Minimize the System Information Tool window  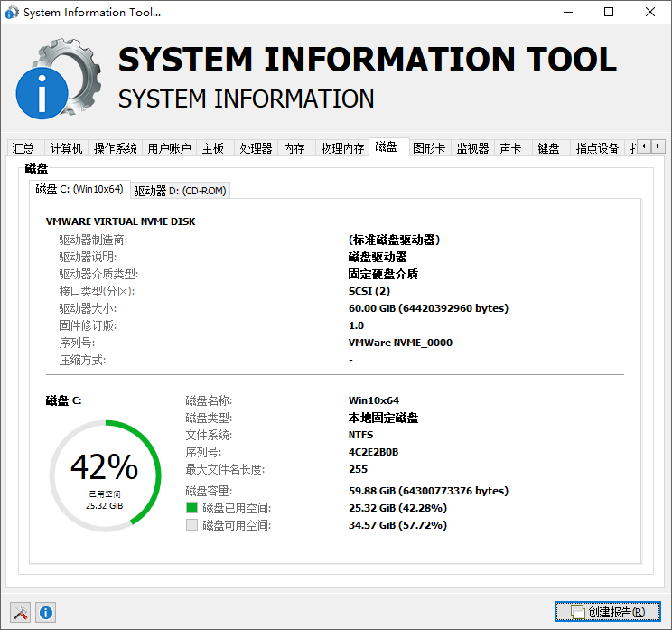click(568, 12)
